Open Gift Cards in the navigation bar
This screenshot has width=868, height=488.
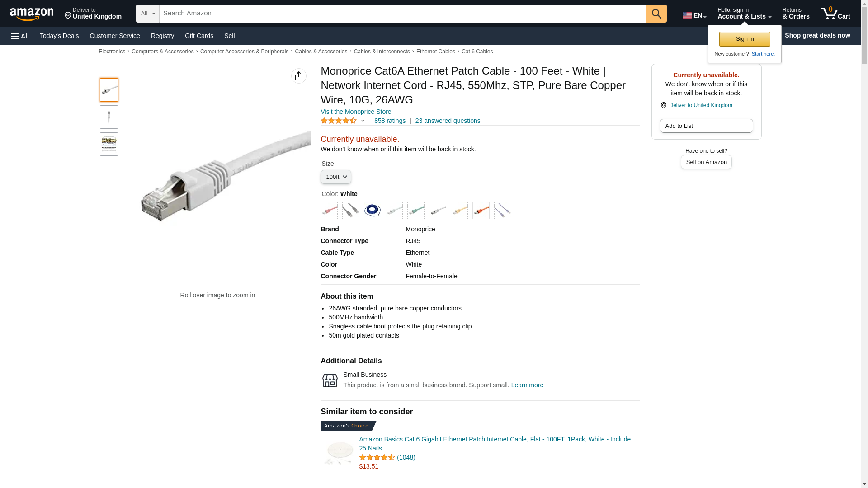click(x=199, y=36)
